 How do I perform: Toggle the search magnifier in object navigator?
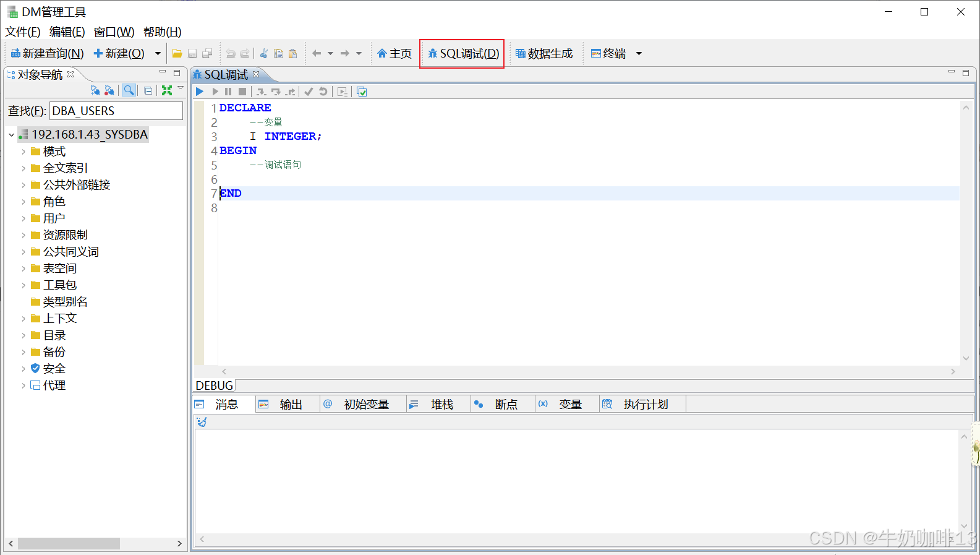(129, 90)
